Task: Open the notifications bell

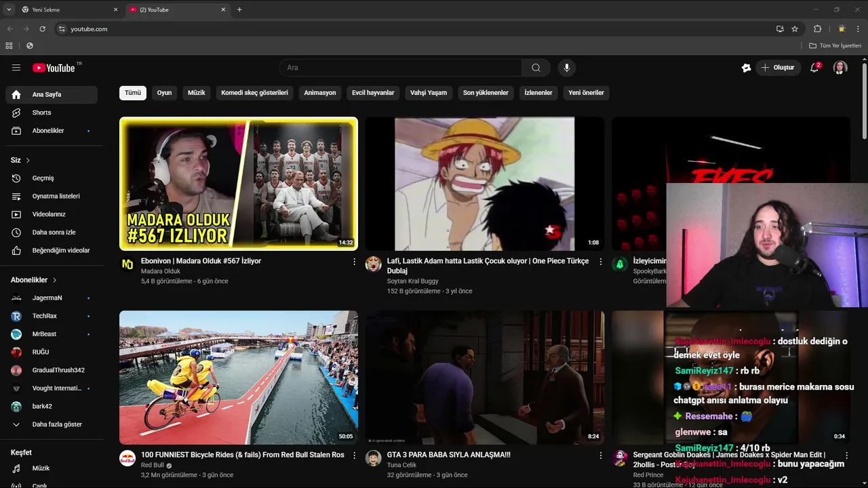Action: (814, 68)
